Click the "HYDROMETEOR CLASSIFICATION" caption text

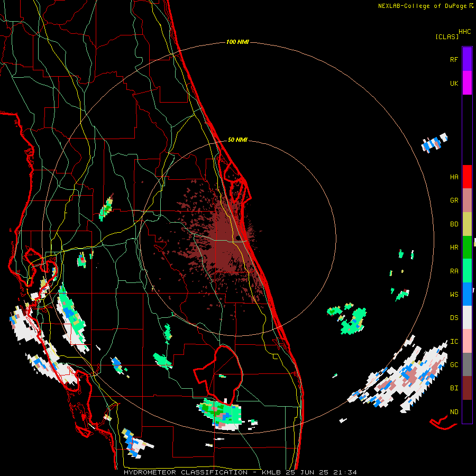click(x=186, y=472)
